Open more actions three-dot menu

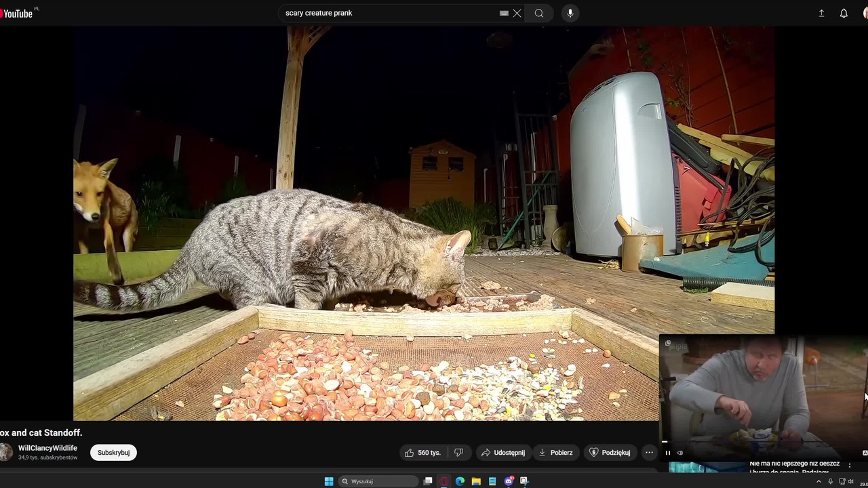[x=649, y=453]
